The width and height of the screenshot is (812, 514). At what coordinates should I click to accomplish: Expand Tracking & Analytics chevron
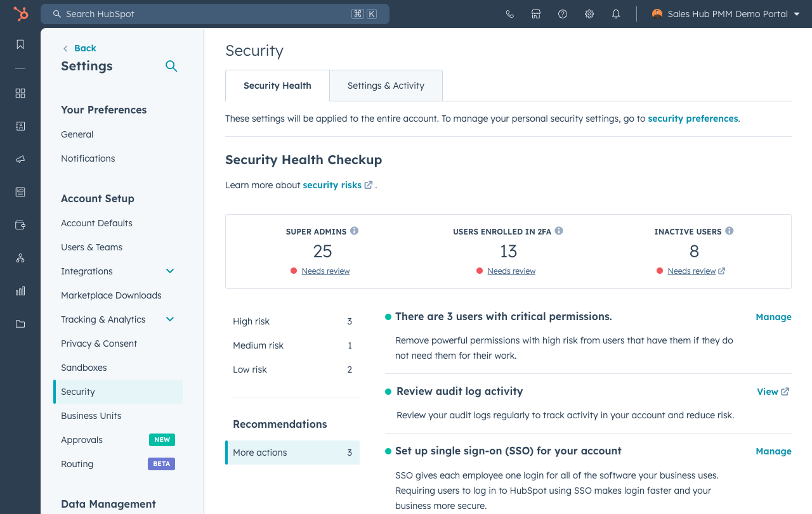(x=170, y=319)
